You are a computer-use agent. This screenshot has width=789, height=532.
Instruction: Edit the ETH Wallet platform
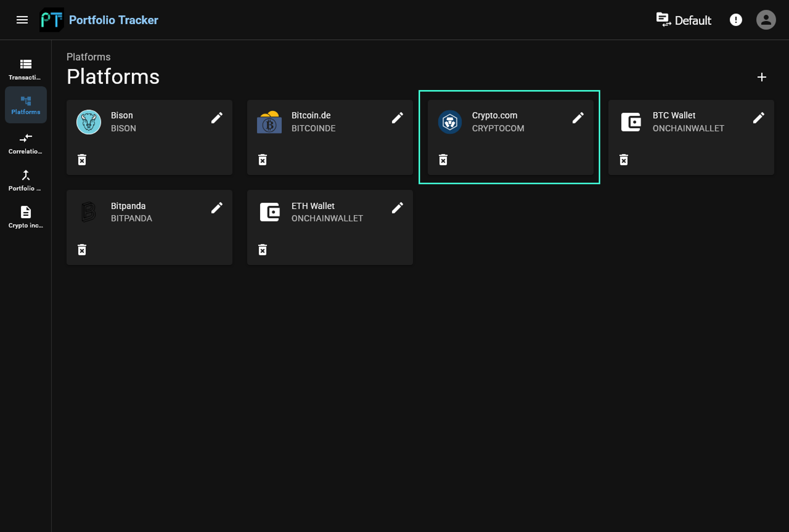tap(397, 208)
